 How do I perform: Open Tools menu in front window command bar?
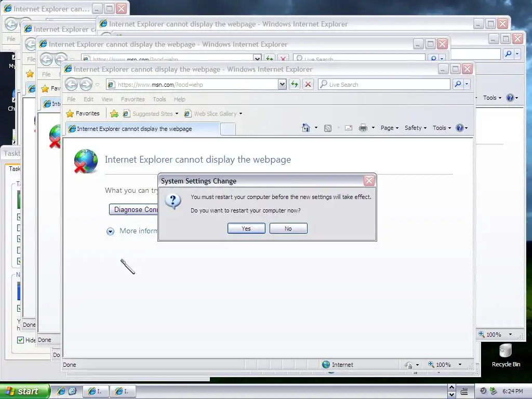[x=442, y=128]
